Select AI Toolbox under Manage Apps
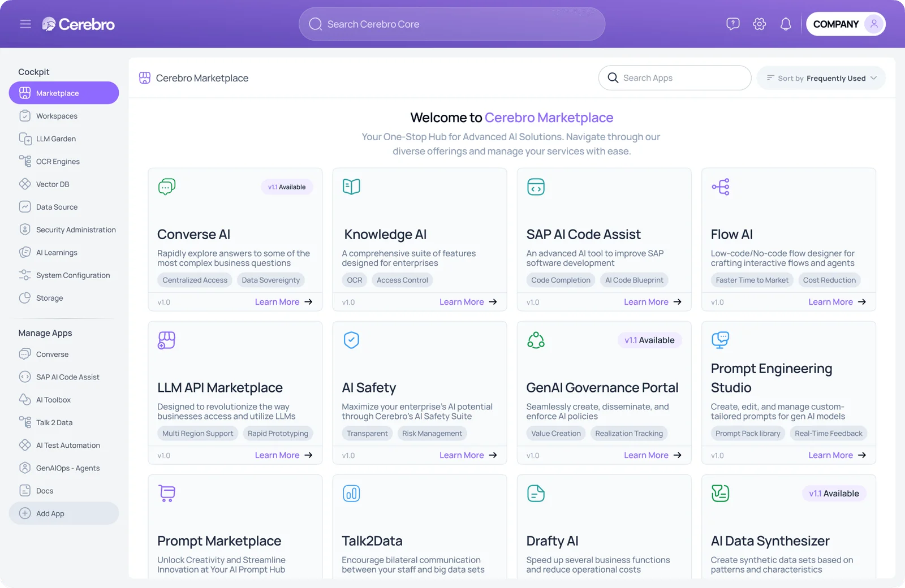 tap(53, 400)
